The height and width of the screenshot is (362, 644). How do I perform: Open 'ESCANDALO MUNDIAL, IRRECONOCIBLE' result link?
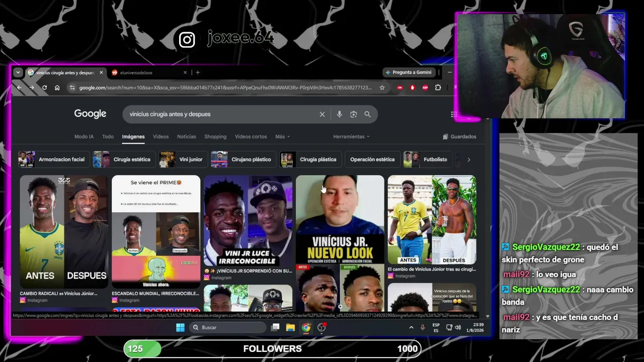point(155,293)
